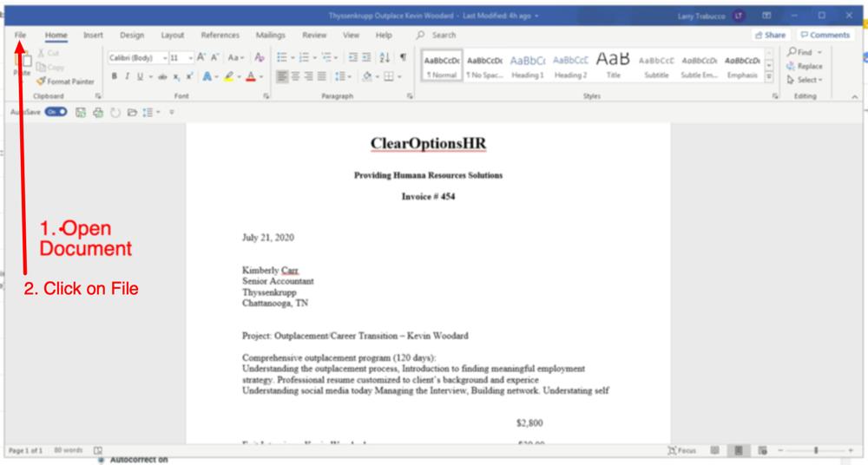The height and width of the screenshot is (465, 868).
Task: Sort the text with the A-Z icon
Action: point(385,57)
